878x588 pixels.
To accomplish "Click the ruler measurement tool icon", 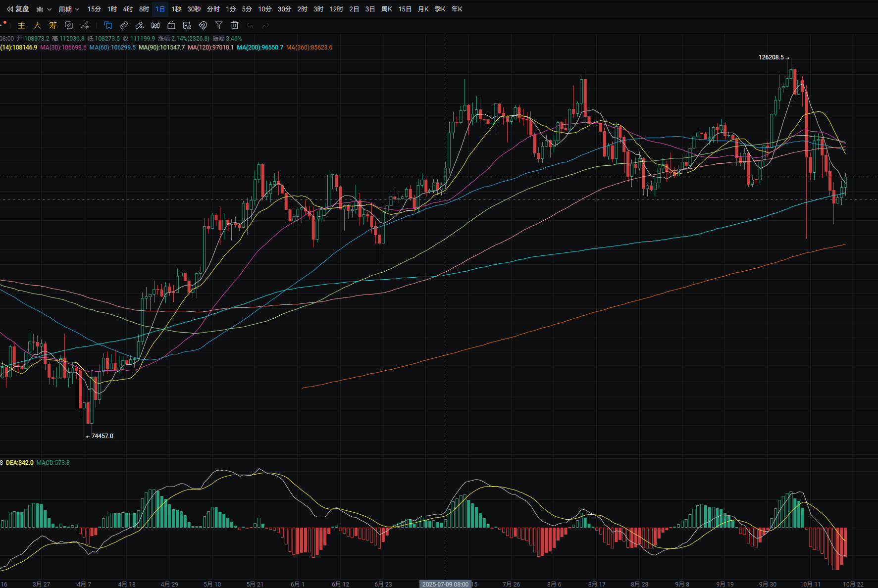I will 124,25.
